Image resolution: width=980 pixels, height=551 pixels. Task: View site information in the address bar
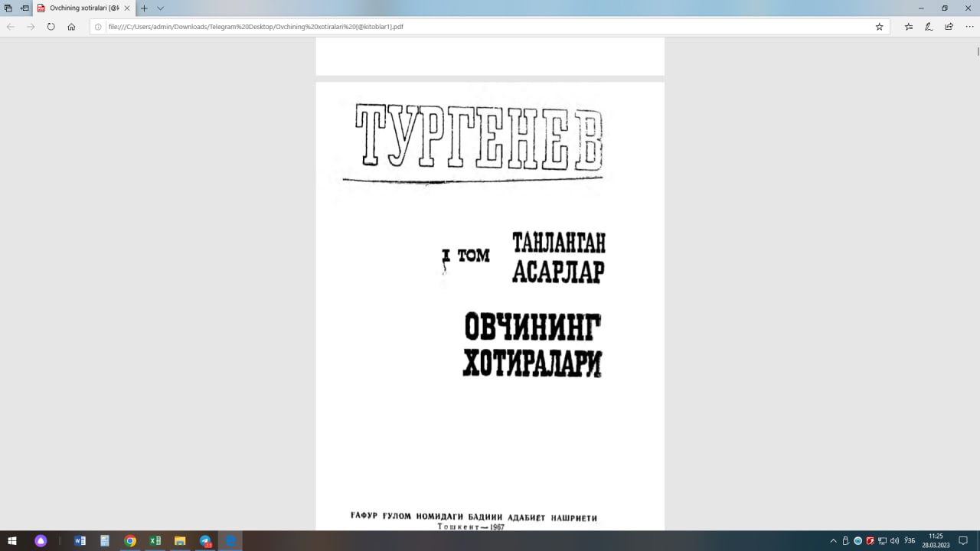99,26
